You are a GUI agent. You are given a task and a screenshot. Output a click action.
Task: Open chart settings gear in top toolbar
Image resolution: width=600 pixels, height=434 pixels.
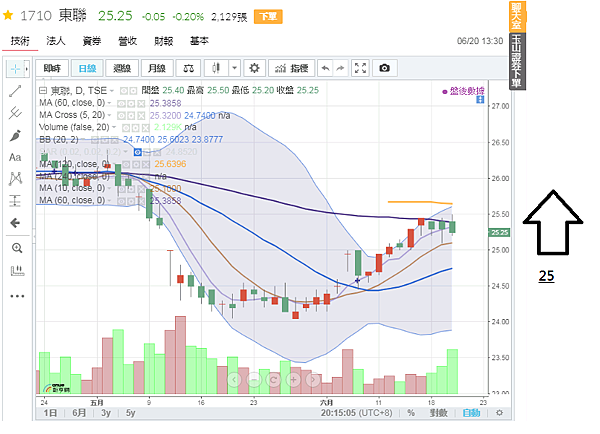254,69
